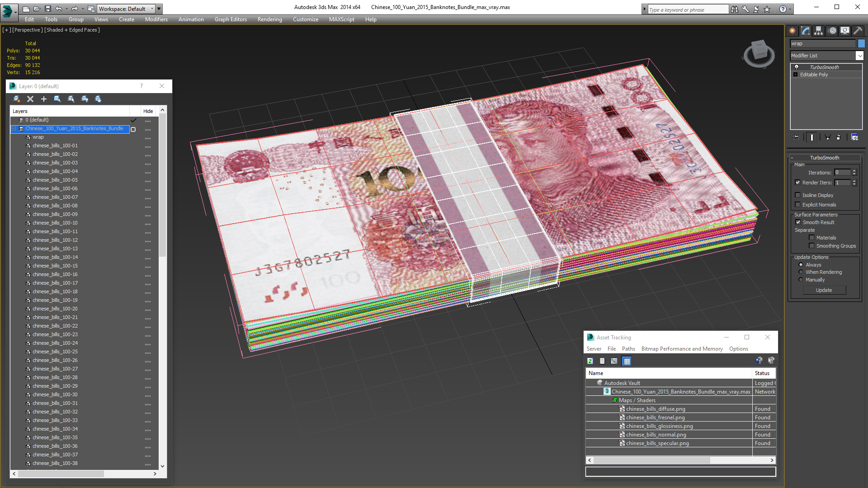Select chinese_bills_diffuse.png in asset list
Image resolution: width=868 pixels, height=488 pixels.
pyautogui.click(x=655, y=409)
